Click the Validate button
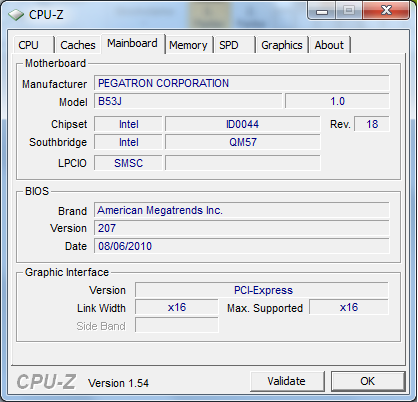This screenshot has width=418, height=402. point(287,381)
